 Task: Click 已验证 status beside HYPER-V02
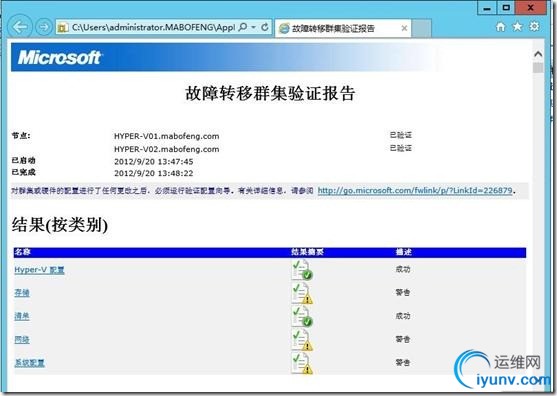coord(401,148)
